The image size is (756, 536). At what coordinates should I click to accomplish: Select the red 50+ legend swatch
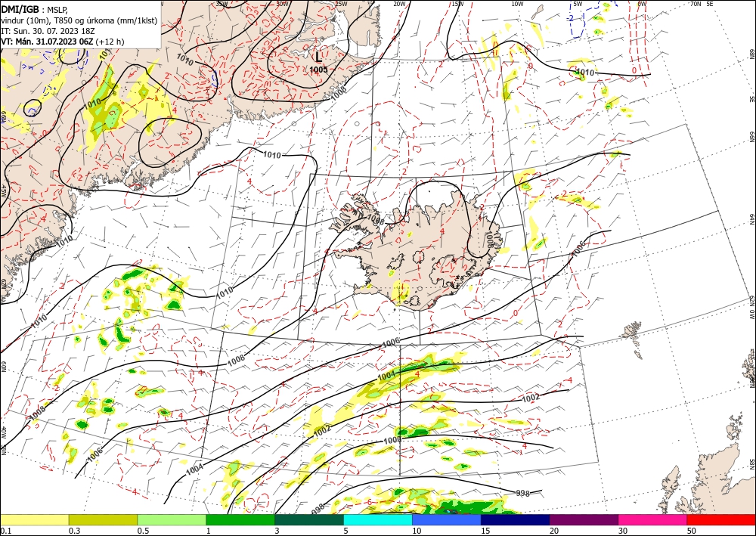click(x=721, y=519)
